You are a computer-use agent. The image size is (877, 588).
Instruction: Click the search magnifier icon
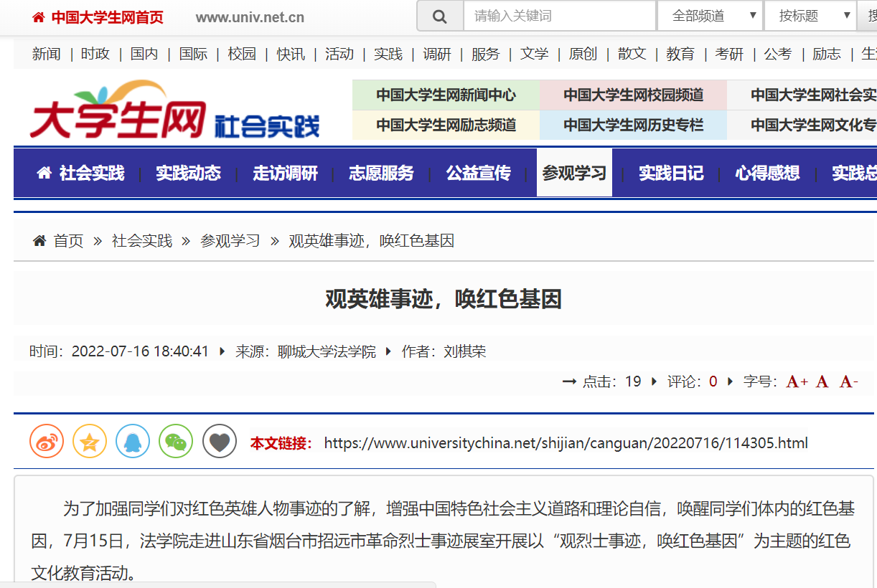[x=440, y=16]
